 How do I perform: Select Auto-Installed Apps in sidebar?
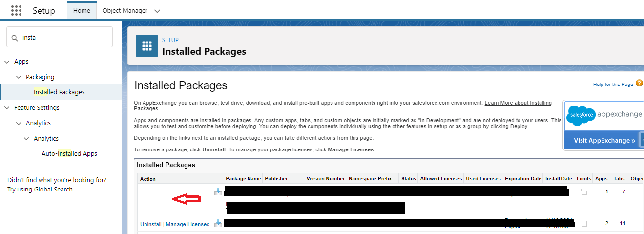click(69, 154)
